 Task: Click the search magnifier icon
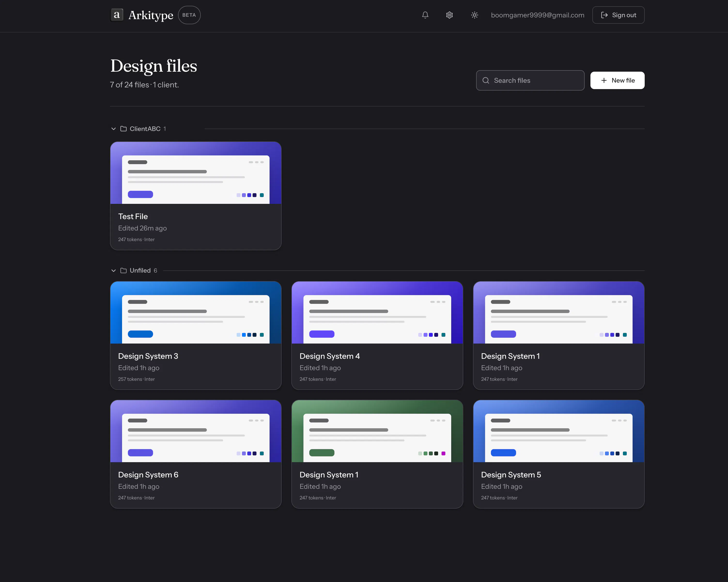pyautogui.click(x=486, y=80)
